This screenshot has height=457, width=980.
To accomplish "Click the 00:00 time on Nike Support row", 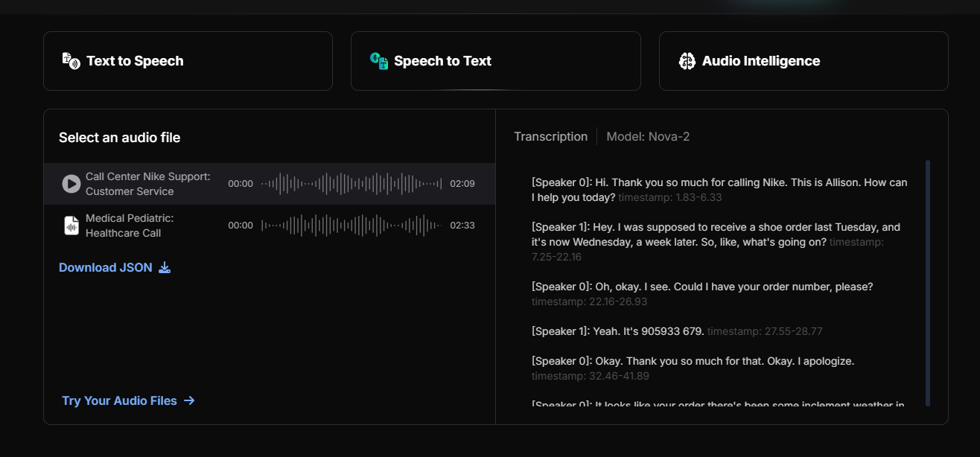I will 241,184.
